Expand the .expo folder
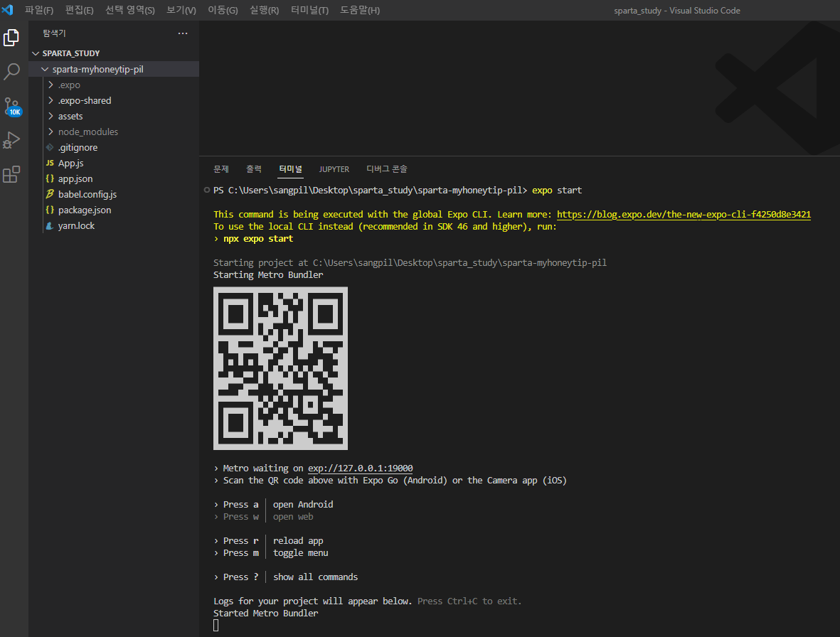Screen dimensions: 840x637 coord(51,85)
